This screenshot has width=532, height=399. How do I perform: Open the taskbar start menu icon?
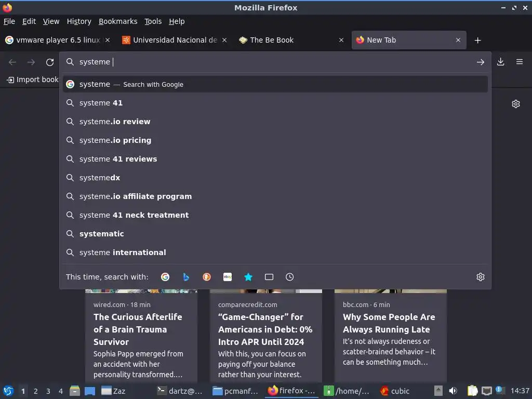pyautogui.click(x=8, y=391)
